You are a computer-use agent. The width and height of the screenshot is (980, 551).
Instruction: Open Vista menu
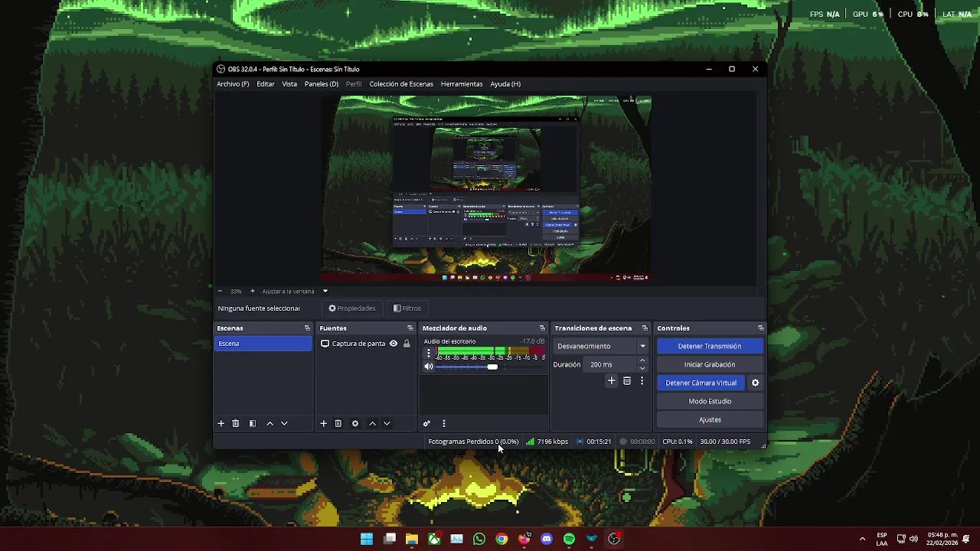[x=289, y=84]
